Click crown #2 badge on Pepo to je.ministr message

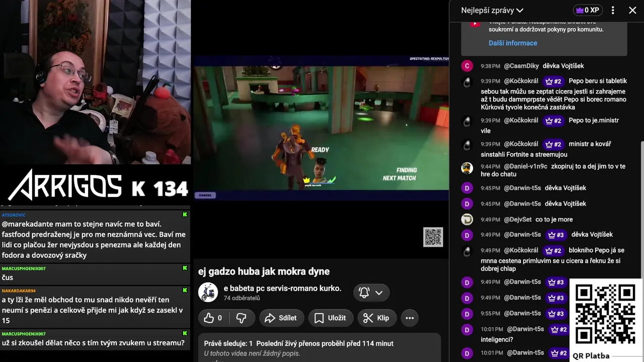click(553, 121)
